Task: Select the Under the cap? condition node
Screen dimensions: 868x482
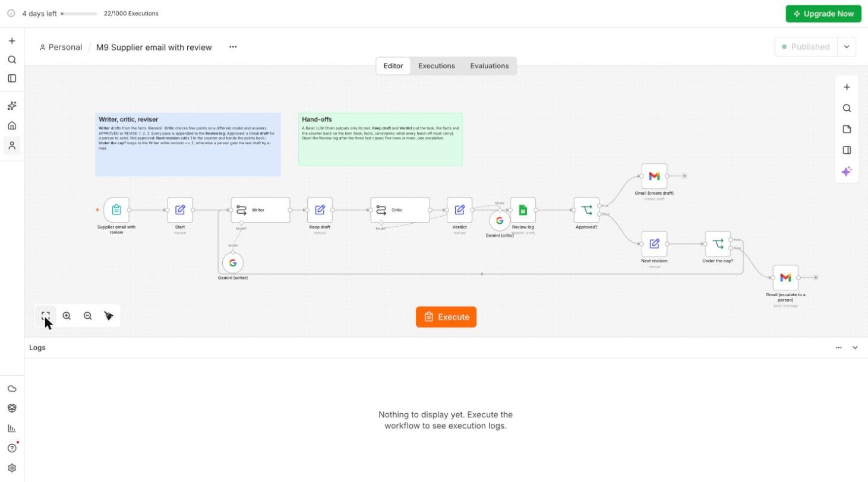Action: click(x=718, y=244)
